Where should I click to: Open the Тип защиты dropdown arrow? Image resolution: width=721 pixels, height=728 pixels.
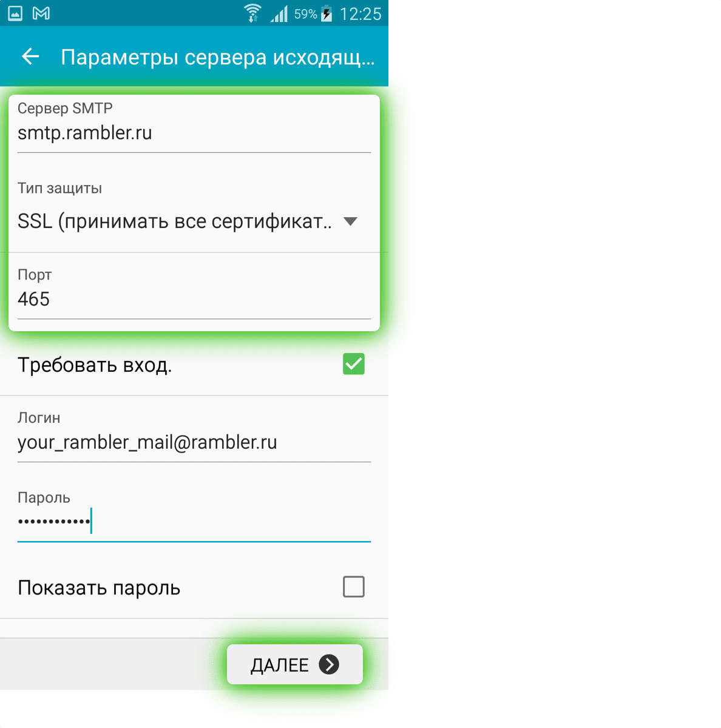tap(350, 221)
